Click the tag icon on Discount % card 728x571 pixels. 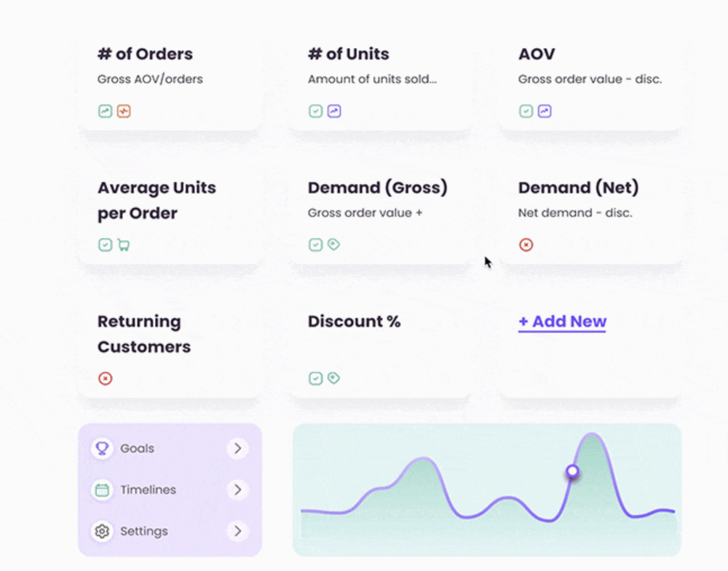point(334,378)
